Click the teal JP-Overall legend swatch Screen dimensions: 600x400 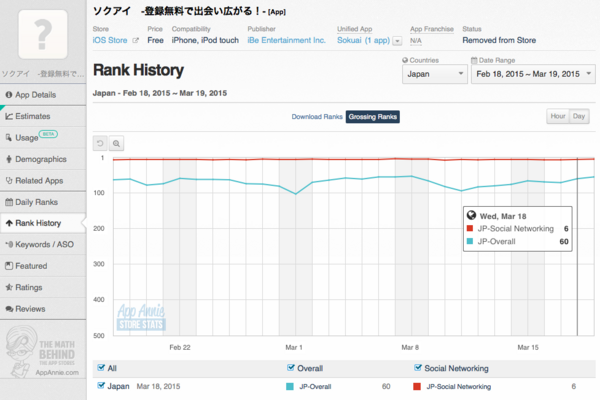[x=290, y=387]
